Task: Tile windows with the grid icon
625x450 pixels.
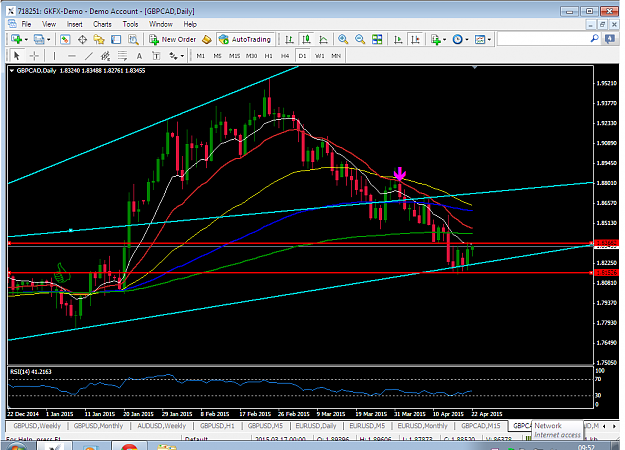Action: (377, 39)
